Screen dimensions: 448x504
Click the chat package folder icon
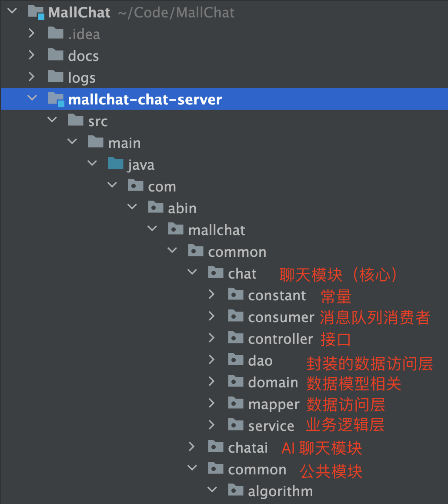click(x=215, y=272)
